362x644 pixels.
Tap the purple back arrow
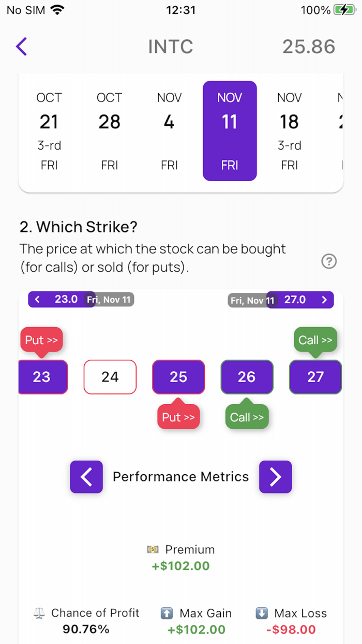point(21,46)
